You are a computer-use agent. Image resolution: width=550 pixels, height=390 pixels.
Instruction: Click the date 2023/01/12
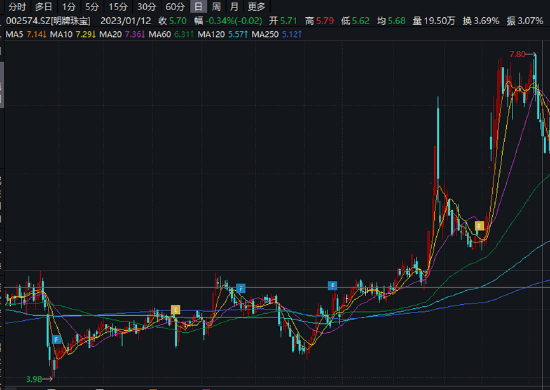(x=126, y=21)
